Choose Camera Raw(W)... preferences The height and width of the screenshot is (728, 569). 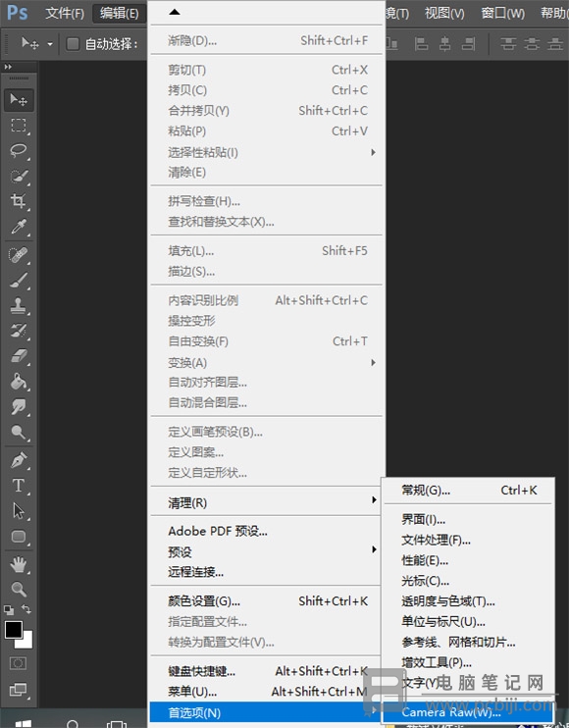click(x=468, y=712)
